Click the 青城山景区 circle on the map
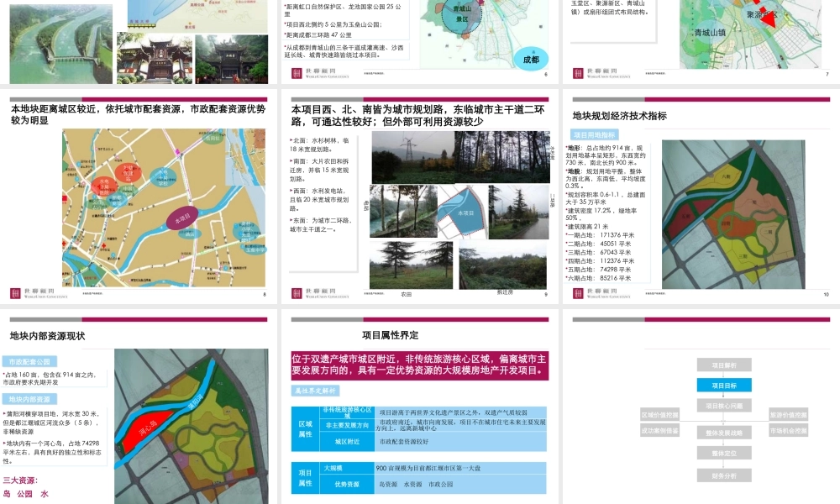 pyautogui.click(x=462, y=14)
